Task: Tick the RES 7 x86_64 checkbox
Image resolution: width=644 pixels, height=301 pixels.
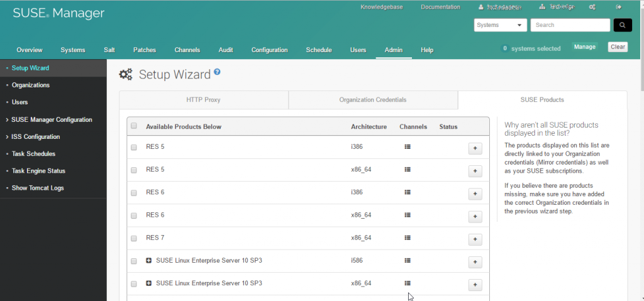Action: (133, 238)
